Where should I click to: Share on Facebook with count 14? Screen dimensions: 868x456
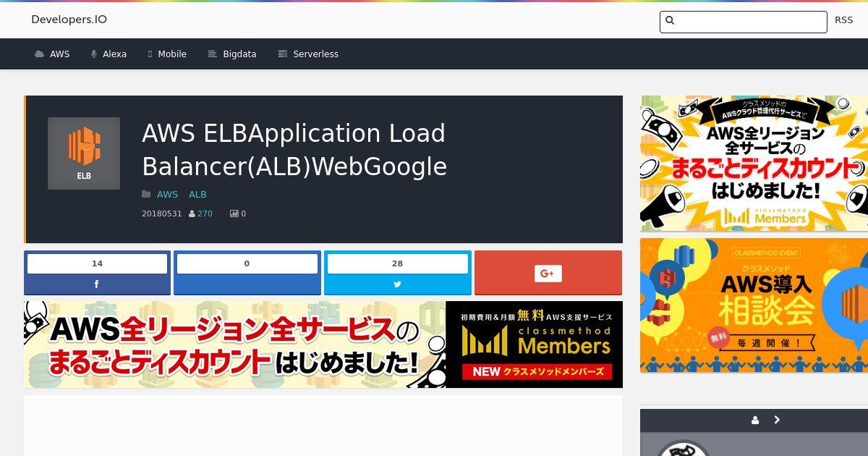(97, 273)
